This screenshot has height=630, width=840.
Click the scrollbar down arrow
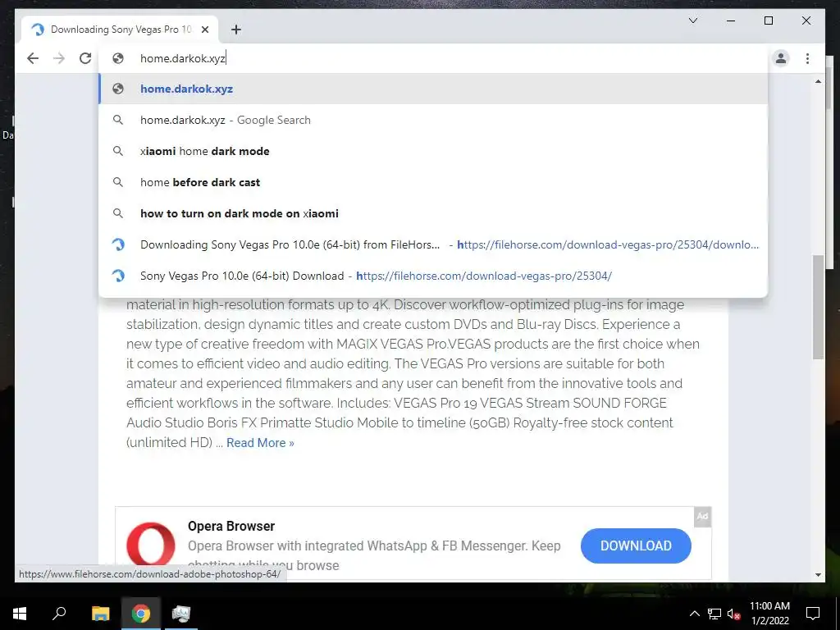818,575
